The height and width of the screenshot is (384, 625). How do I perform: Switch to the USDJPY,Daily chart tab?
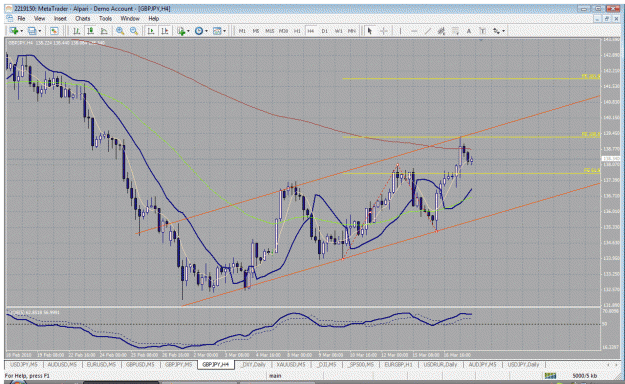point(523,364)
